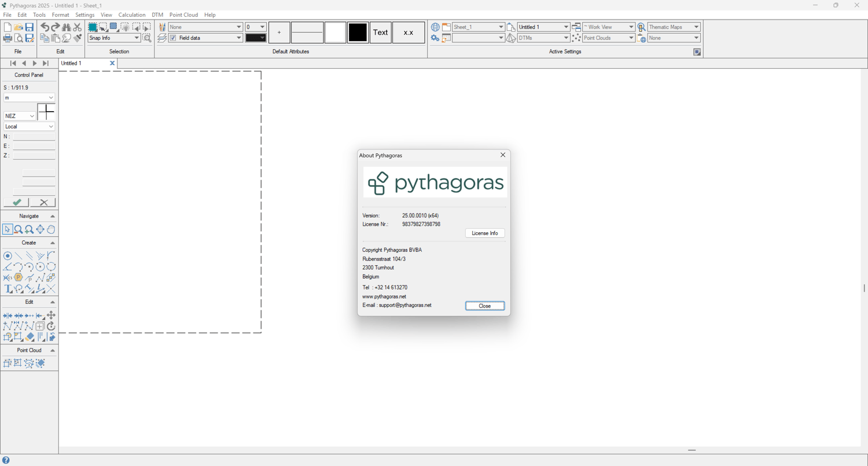Click the white fill color swatch

pyautogui.click(x=336, y=32)
